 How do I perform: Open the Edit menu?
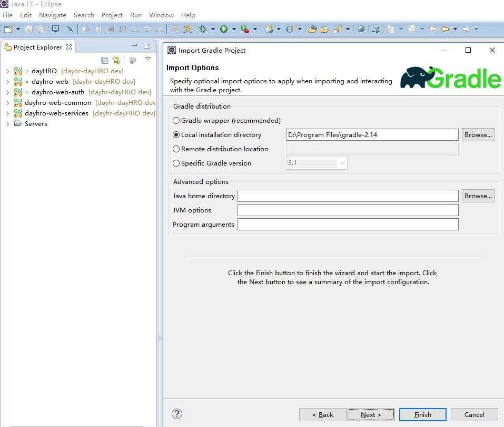26,15
